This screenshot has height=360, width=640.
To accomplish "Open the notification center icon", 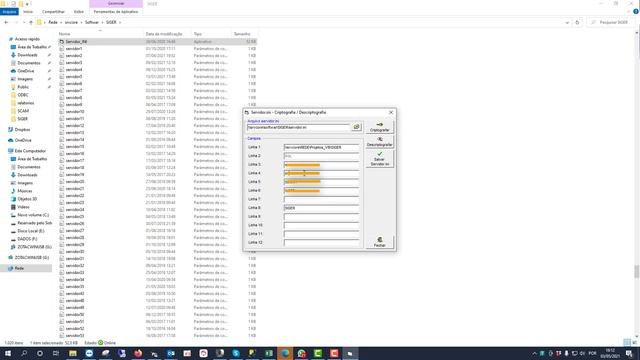I will point(629,353).
